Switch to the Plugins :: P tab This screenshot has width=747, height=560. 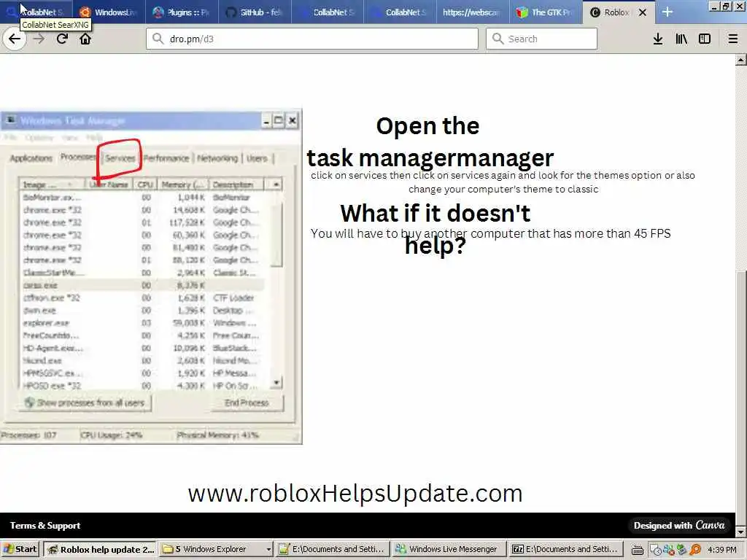[x=182, y=12]
